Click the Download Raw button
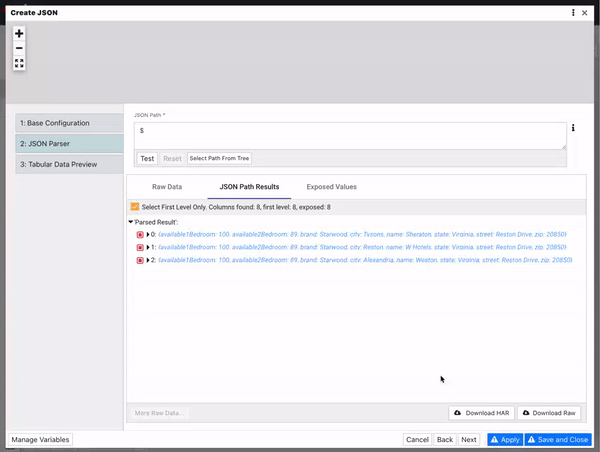 pyautogui.click(x=549, y=413)
